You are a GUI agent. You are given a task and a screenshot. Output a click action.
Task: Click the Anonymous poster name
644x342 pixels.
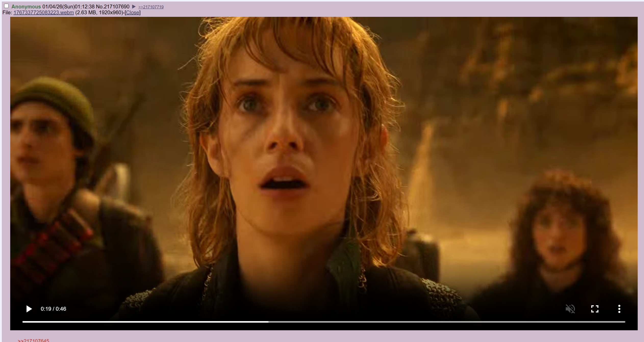pos(26,7)
